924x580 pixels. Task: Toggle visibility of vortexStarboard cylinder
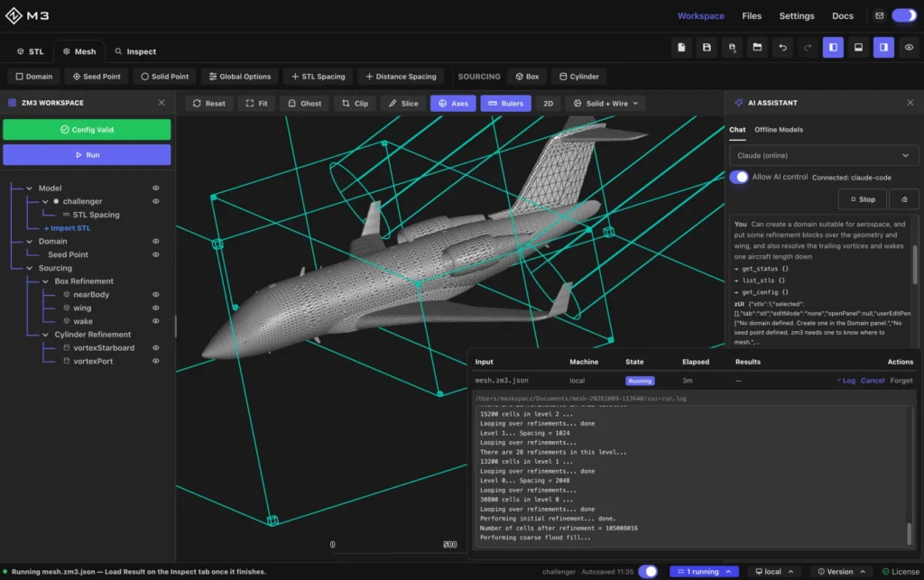pyautogui.click(x=155, y=347)
